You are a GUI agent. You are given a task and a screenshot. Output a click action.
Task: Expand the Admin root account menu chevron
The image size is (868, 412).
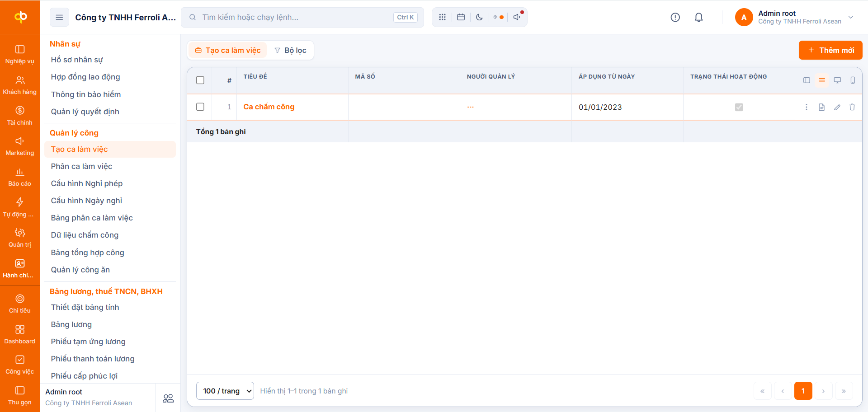tap(850, 17)
